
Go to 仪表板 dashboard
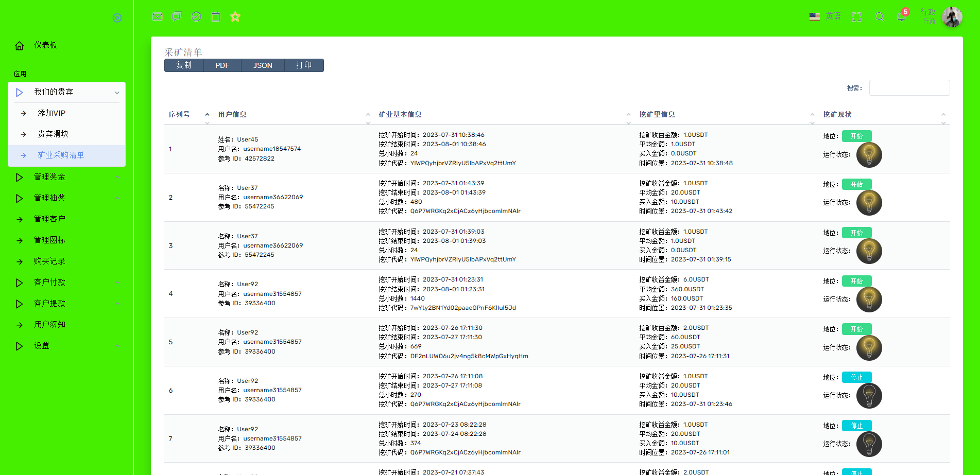tap(45, 45)
